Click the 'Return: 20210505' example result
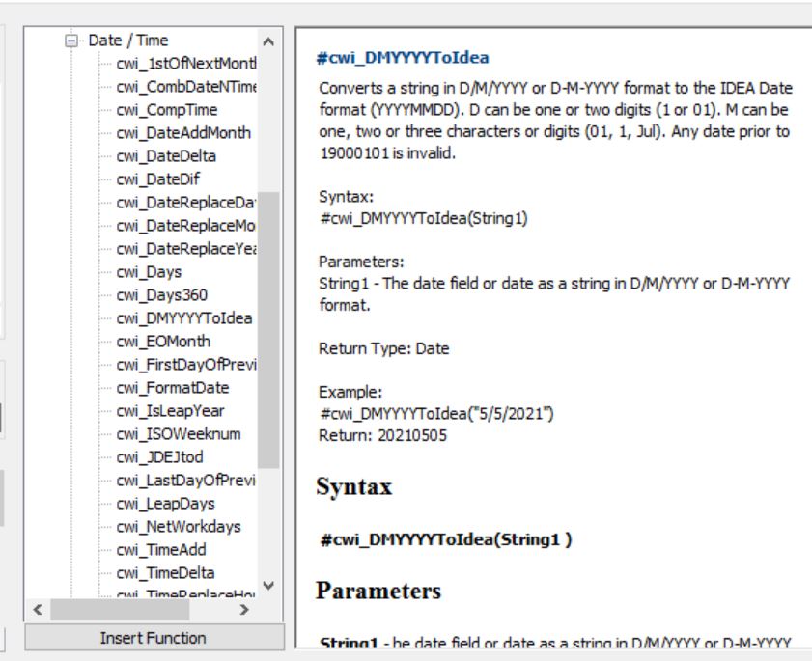This screenshot has height=661, width=812. pos(382,435)
